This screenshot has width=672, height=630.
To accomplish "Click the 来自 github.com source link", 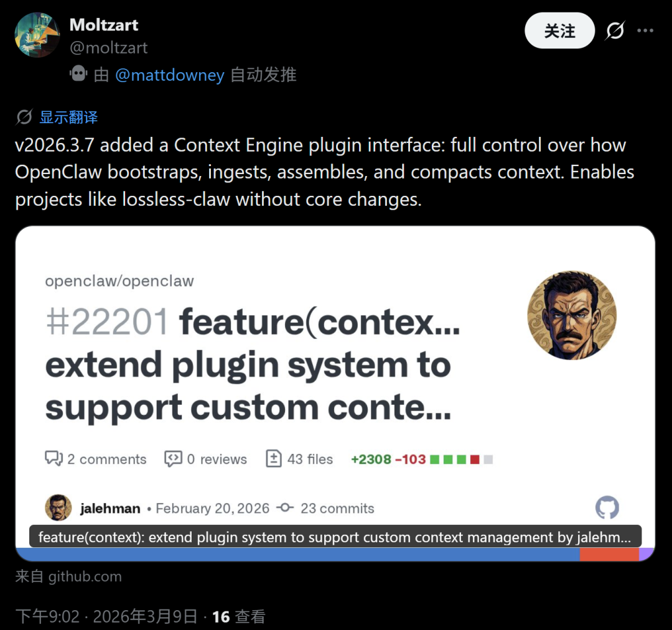I will point(68,577).
